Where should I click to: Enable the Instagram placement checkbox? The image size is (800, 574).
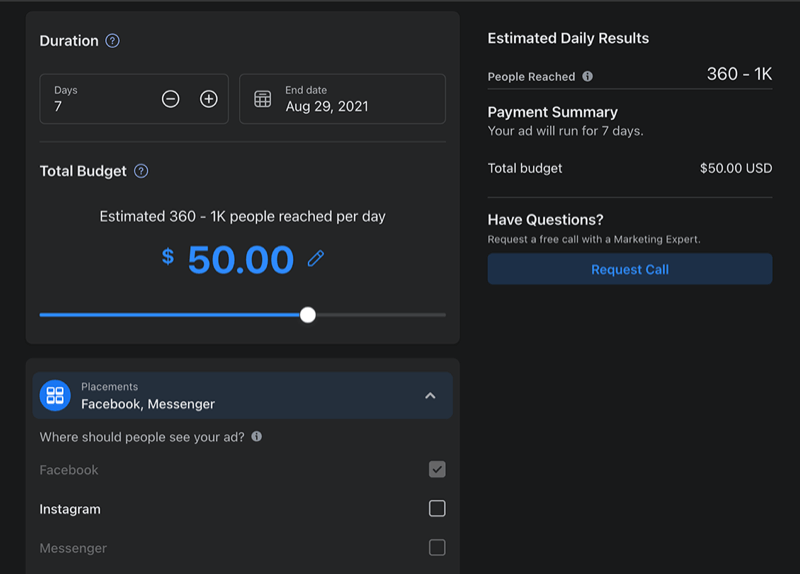click(437, 509)
